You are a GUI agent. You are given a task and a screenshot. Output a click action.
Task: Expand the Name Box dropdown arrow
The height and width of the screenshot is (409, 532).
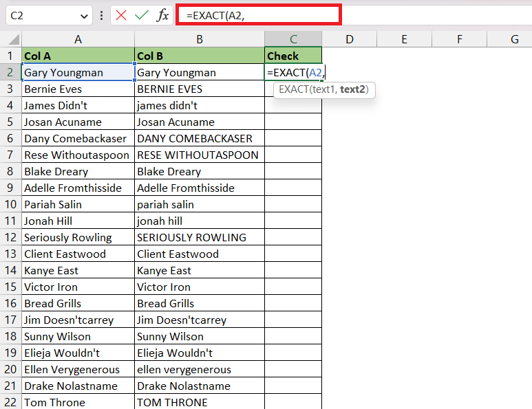click(x=84, y=16)
